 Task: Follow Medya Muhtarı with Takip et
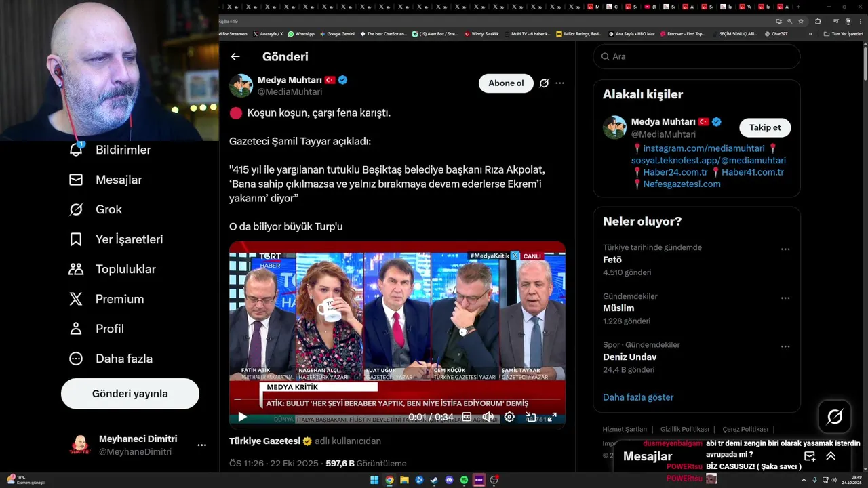pyautogui.click(x=765, y=127)
